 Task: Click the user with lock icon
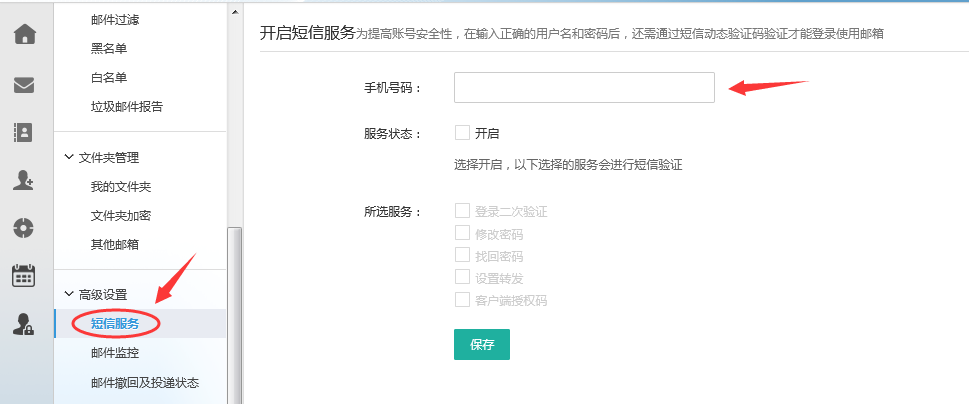point(24,323)
